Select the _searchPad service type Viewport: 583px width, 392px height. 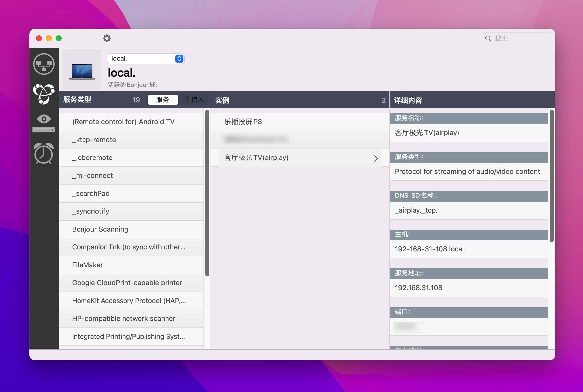pyautogui.click(x=131, y=194)
